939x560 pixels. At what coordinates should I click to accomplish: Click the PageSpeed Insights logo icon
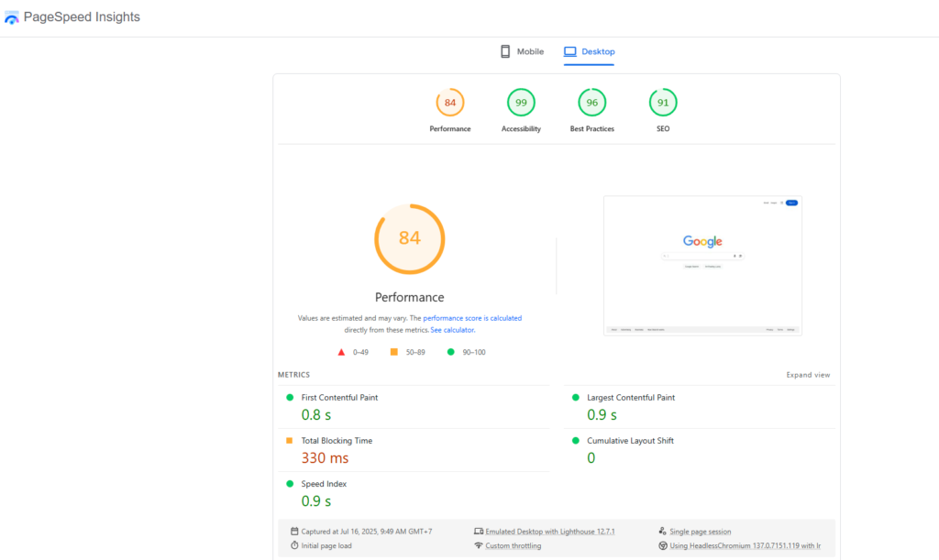pos(11,17)
